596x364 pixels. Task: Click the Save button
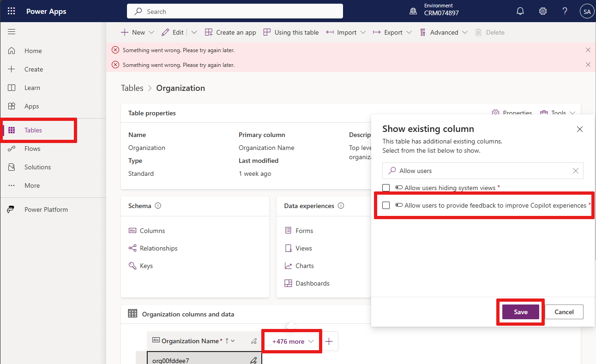click(x=520, y=312)
